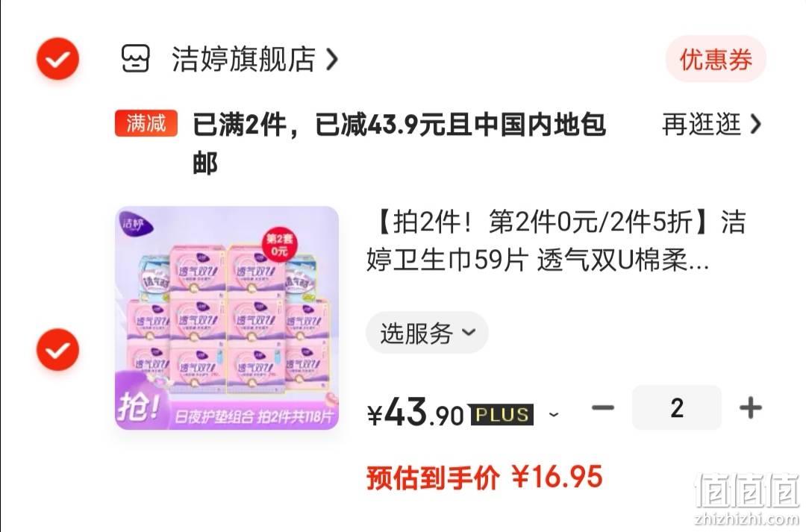
Task: Increase quantity with the plus button
Action: coord(751,408)
